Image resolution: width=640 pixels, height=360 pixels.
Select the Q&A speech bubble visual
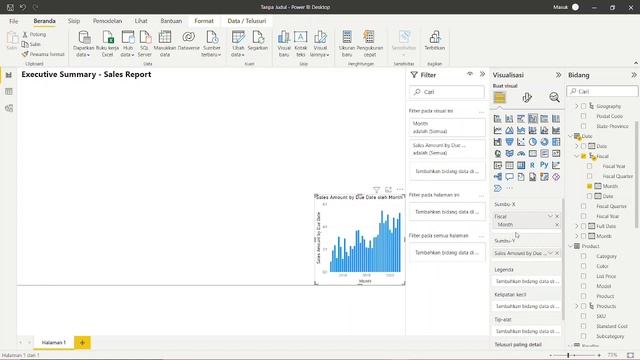pyautogui.click(x=509, y=177)
